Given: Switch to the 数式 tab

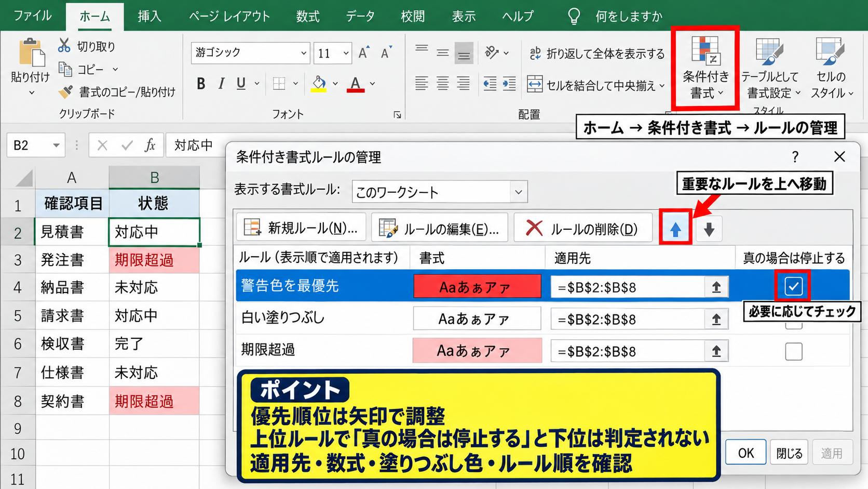Looking at the screenshot, I should 307,16.
